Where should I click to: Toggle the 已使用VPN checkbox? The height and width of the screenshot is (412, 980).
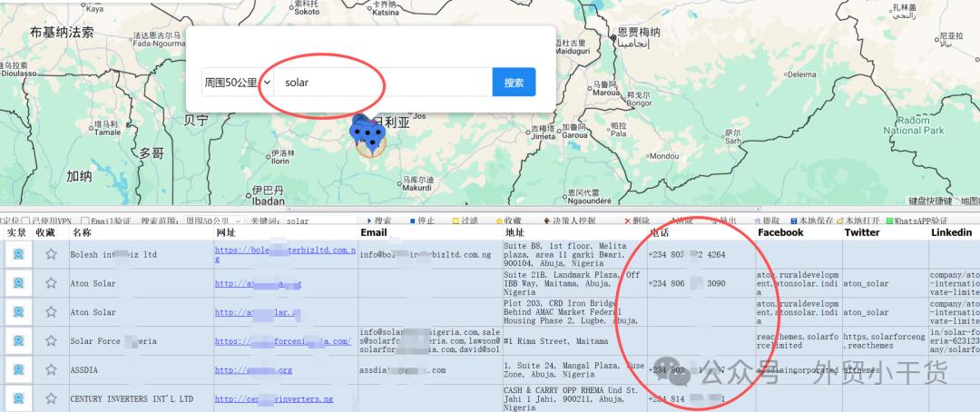25,221
